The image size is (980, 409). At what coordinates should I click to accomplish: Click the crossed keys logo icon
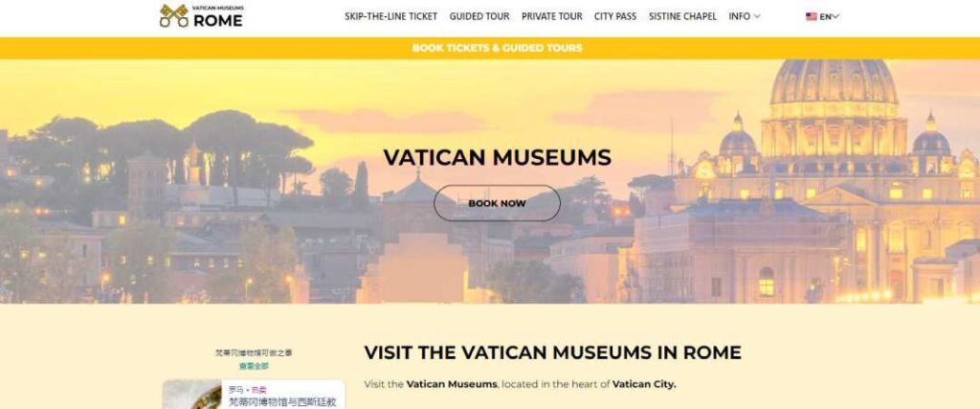(174, 16)
